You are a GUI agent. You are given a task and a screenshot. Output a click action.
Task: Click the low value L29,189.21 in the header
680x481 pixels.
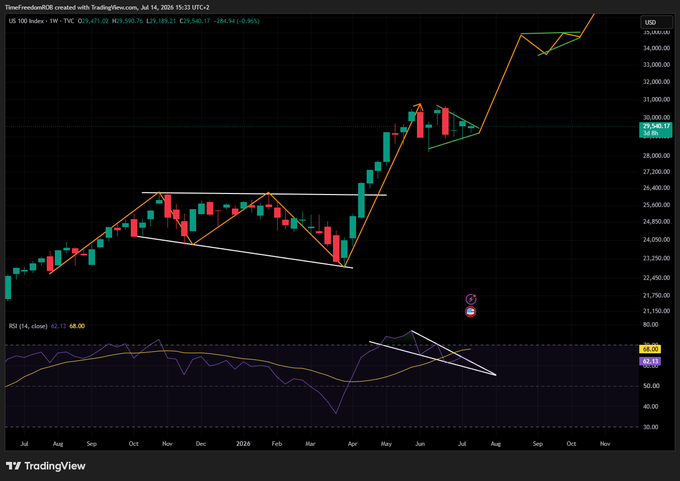(161, 21)
